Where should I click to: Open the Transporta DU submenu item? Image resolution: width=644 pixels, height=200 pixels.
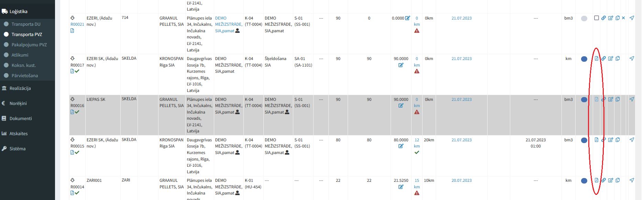pyautogui.click(x=26, y=24)
